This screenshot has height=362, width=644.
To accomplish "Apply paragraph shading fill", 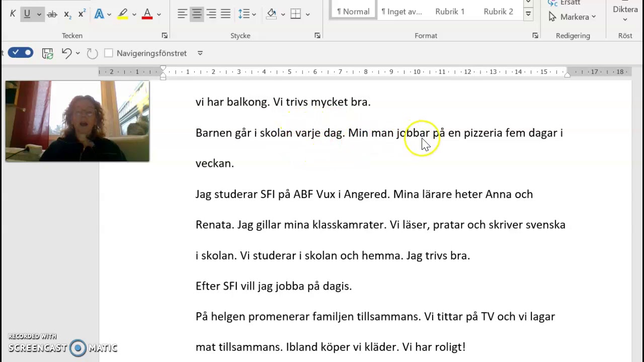I will pos(272,14).
